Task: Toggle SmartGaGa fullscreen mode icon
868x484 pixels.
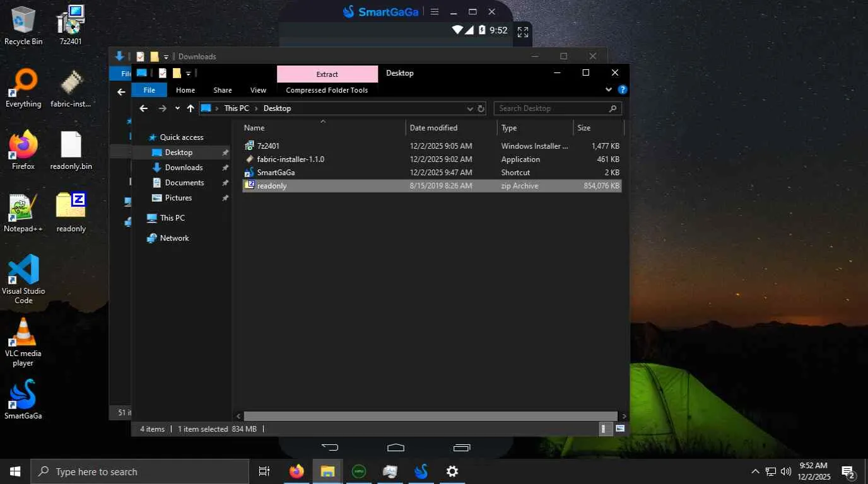Action: pyautogui.click(x=523, y=32)
